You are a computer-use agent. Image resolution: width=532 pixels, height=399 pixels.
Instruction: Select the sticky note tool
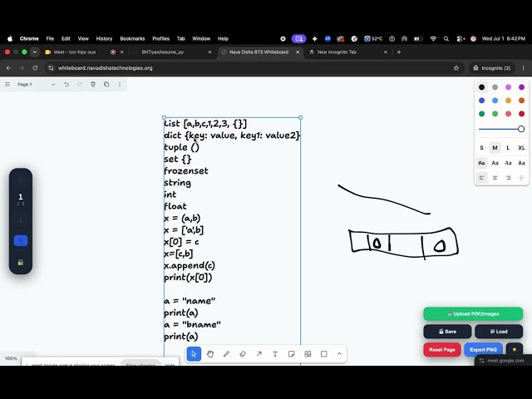click(x=292, y=354)
